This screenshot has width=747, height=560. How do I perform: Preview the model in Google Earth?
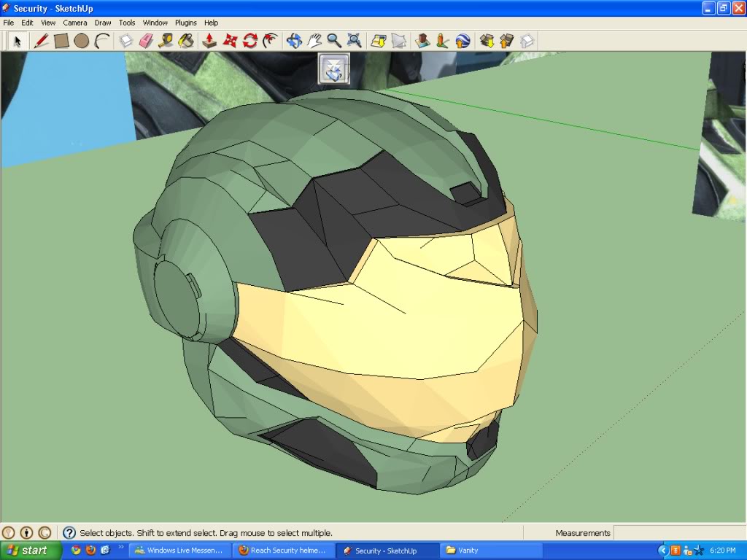(462, 41)
